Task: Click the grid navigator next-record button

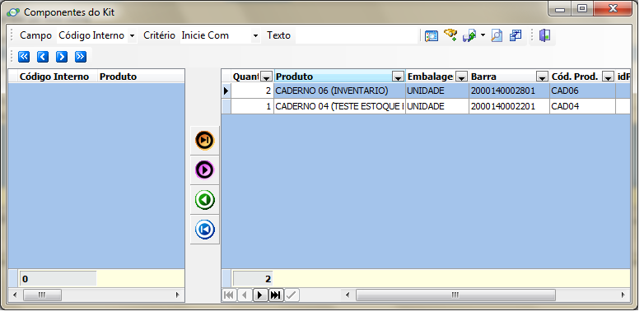Action: [260, 295]
